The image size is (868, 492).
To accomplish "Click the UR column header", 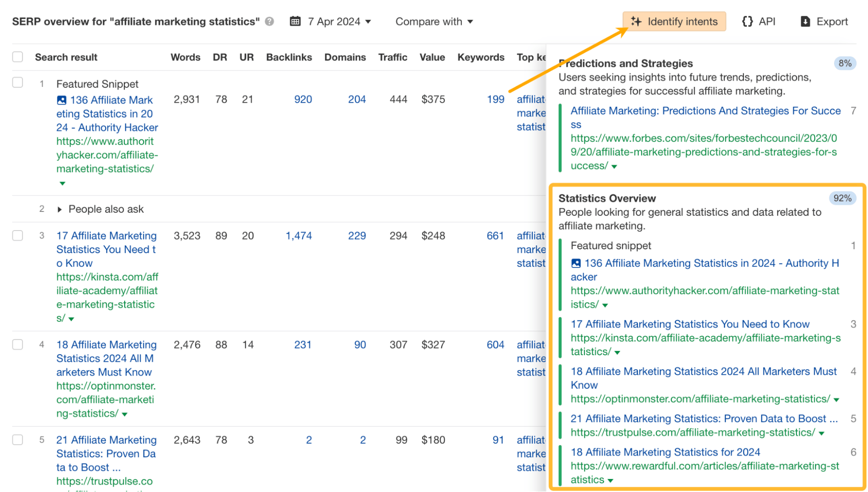I will 247,57.
